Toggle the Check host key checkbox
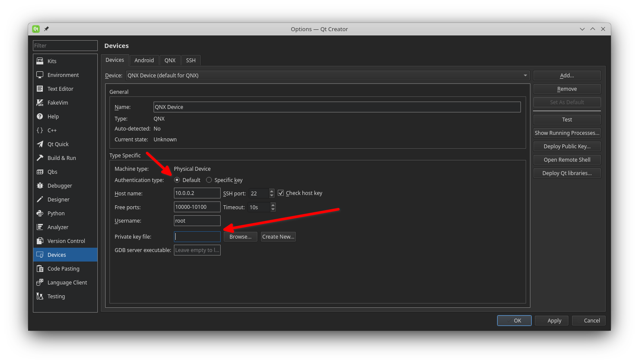639x364 pixels. (281, 193)
